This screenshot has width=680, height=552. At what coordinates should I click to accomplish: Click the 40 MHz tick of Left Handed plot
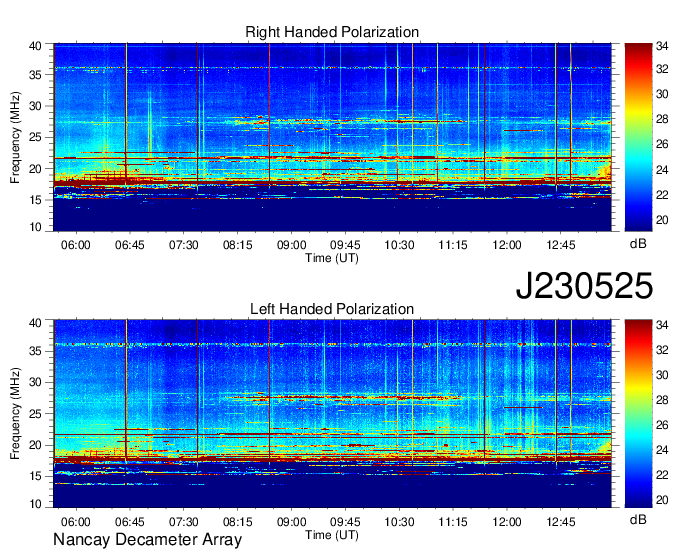35,323
